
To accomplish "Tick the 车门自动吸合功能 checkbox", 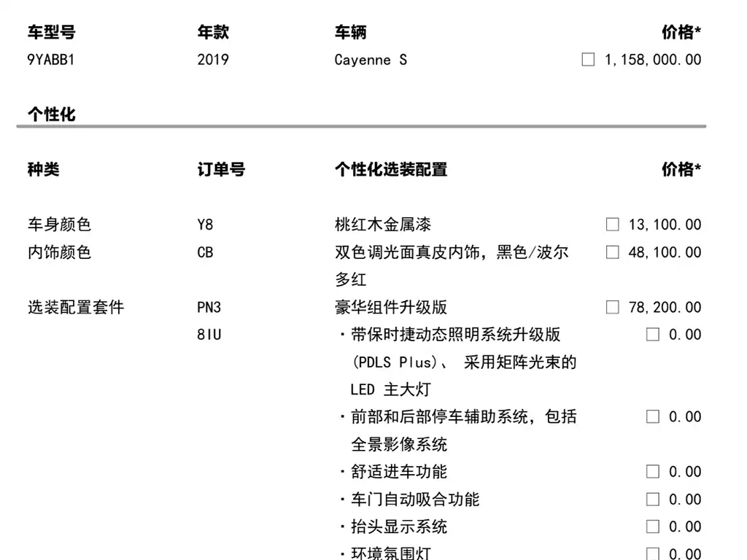I will [x=653, y=499].
